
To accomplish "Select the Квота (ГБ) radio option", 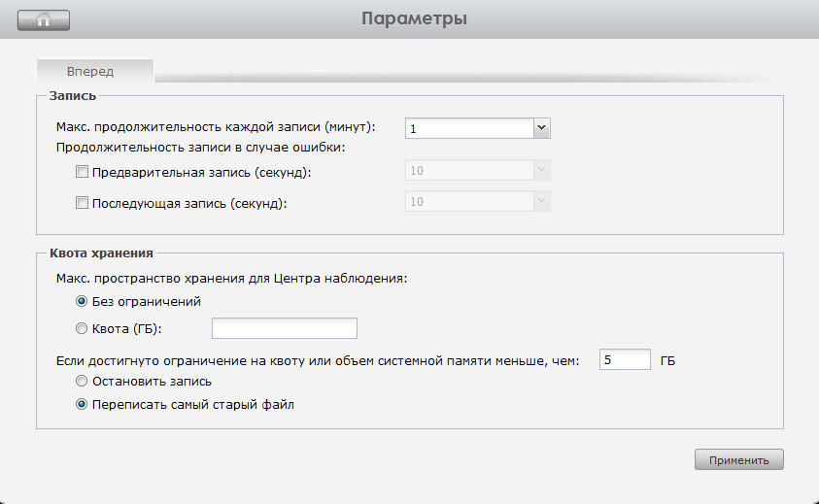I will pos(82,327).
